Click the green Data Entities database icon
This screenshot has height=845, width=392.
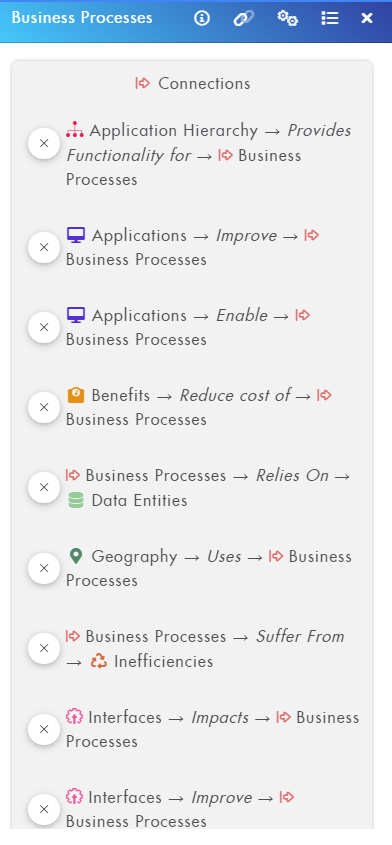tap(76, 501)
